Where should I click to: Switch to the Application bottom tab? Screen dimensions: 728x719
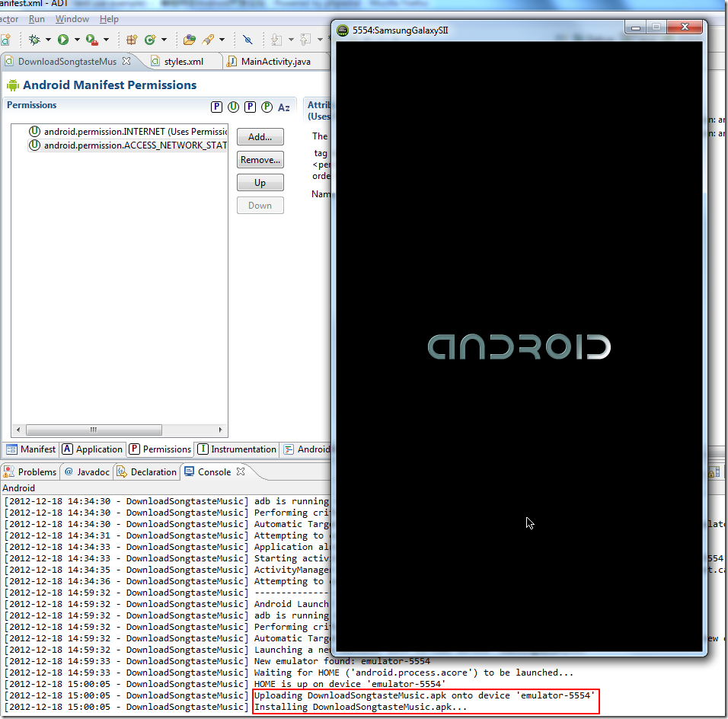pos(93,449)
